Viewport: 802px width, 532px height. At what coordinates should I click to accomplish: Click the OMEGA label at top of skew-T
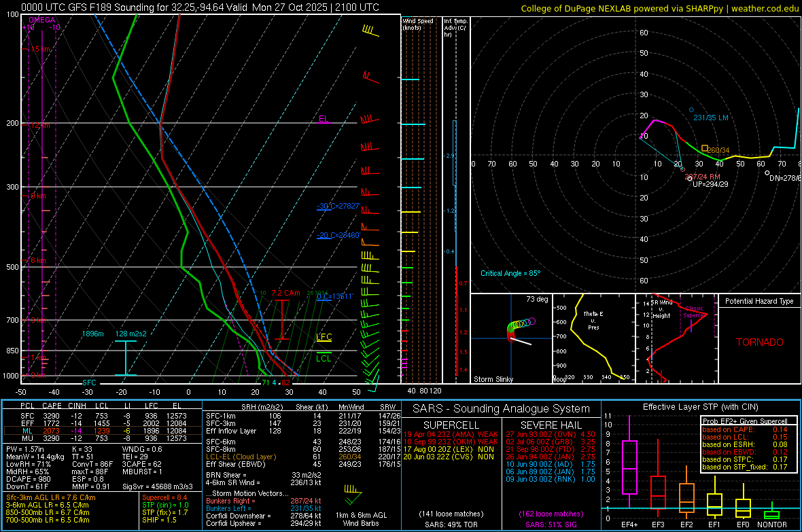coord(42,20)
